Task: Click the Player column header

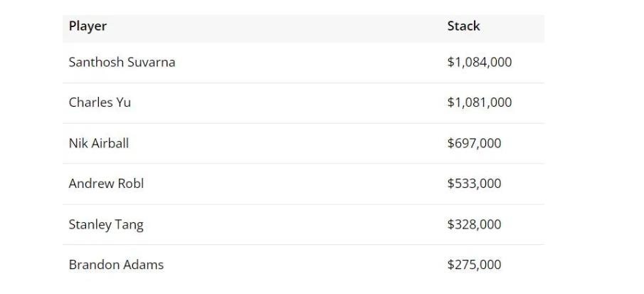Action: pyautogui.click(x=88, y=26)
